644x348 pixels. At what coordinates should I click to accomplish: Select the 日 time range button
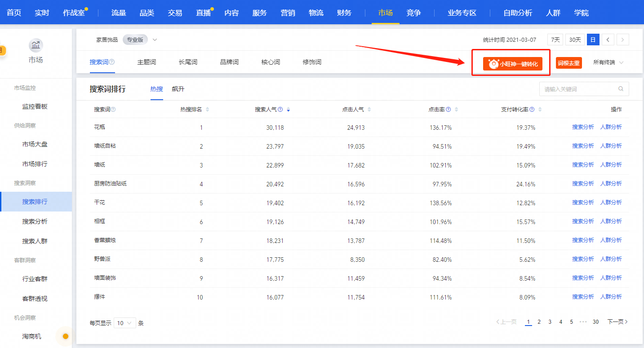point(593,40)
